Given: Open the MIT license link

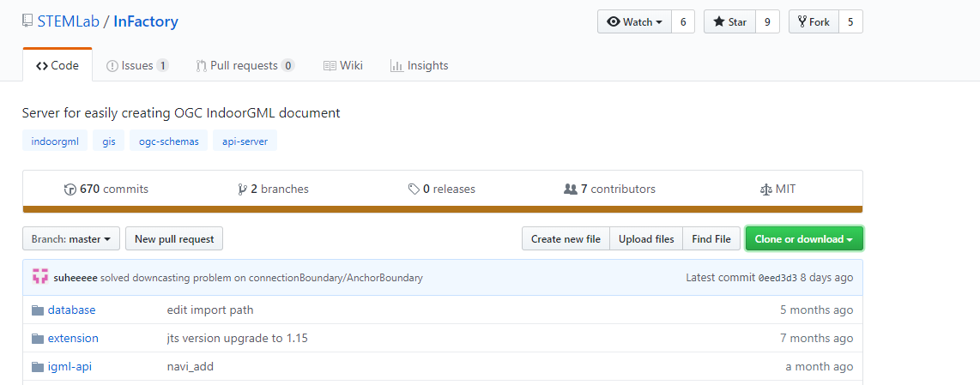Looking at the screenshot, I should [777, 189].
